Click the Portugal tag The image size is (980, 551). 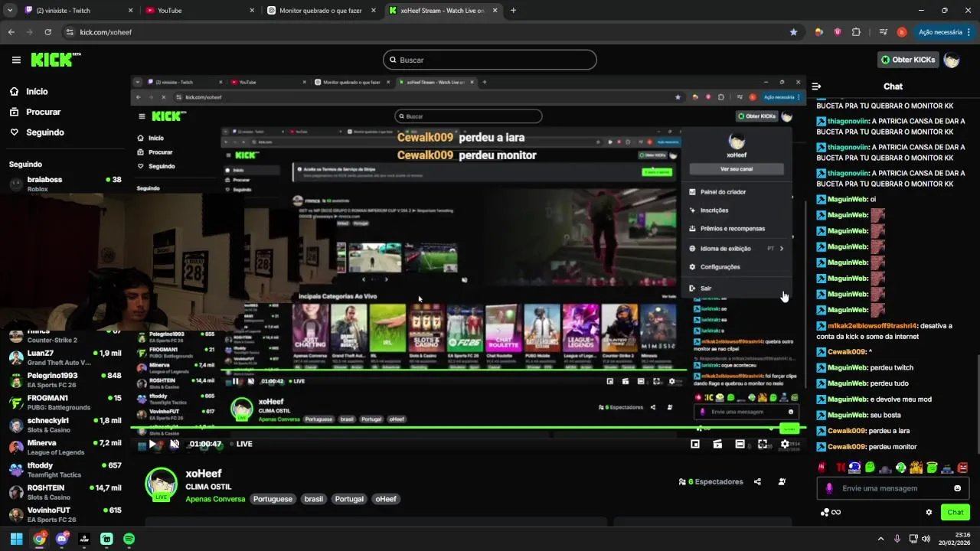point(349,499)
